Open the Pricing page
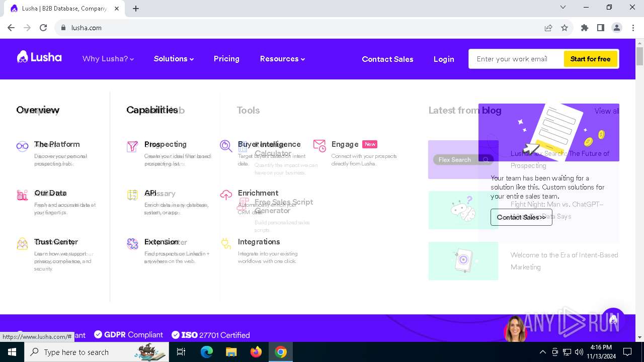The width and height of the screenshot is (644, 362). [226, 59]
